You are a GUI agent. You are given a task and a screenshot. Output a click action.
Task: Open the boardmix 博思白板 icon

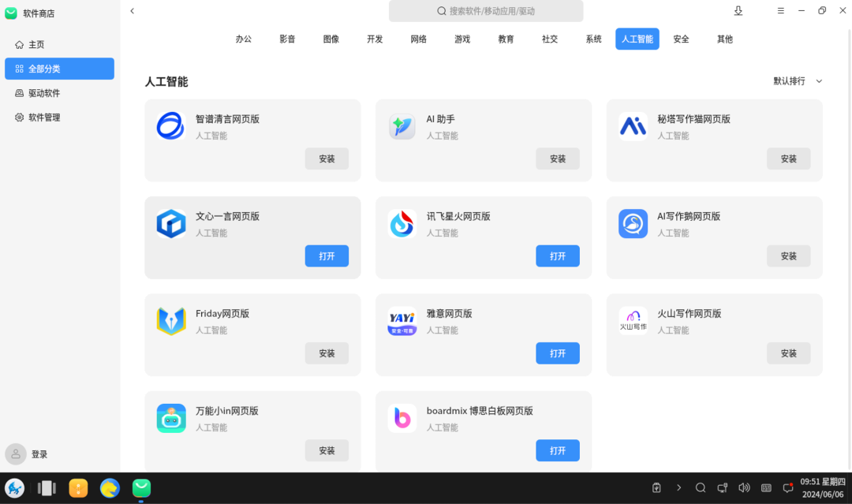point(402,418)
